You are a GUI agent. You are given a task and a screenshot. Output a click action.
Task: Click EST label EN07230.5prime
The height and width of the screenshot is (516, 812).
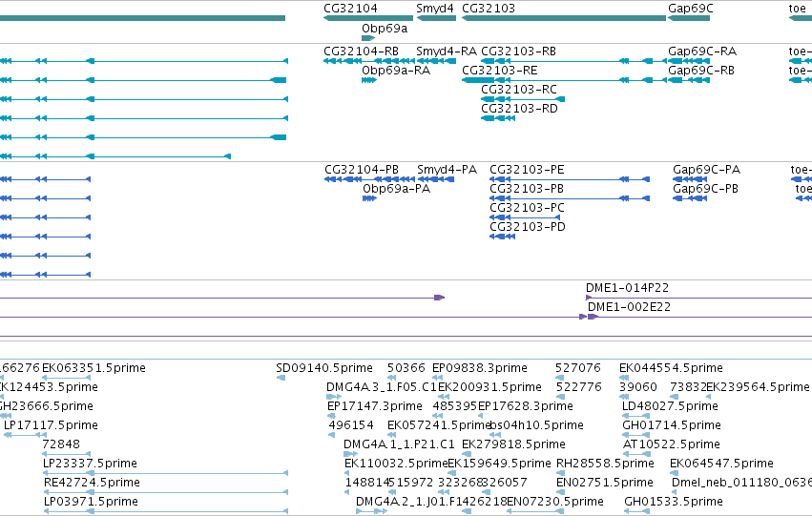tap(555, 502)
